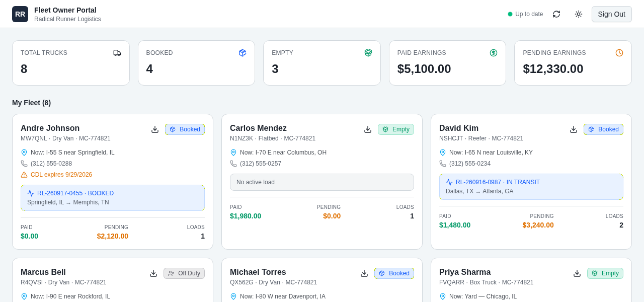Open load RL-260916-0987 IN TRANSIT
The height and width of the screenshot is (302, 644).
(531, 187)
